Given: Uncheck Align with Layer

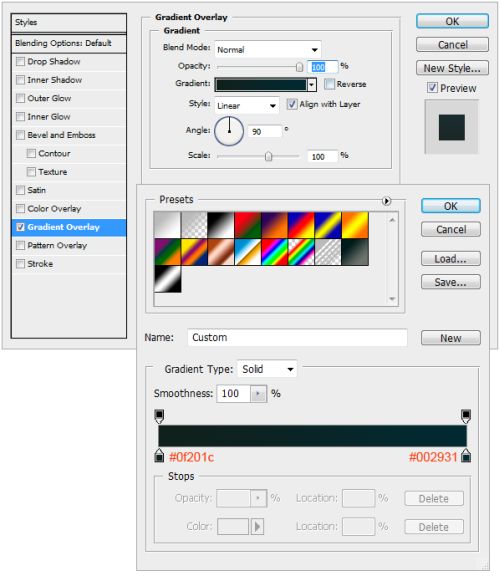Looking at the screenshot, I should (x=292, y=104).
